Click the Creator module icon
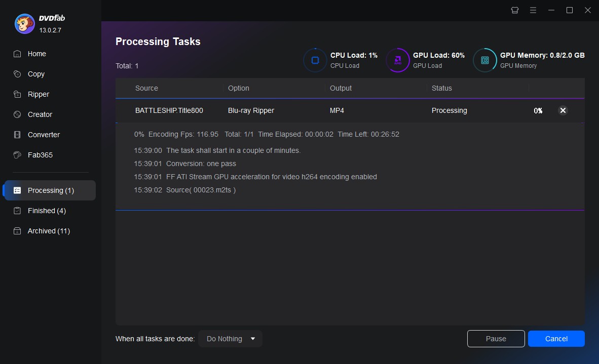The image size is (599, 364). tap(17, 114)
